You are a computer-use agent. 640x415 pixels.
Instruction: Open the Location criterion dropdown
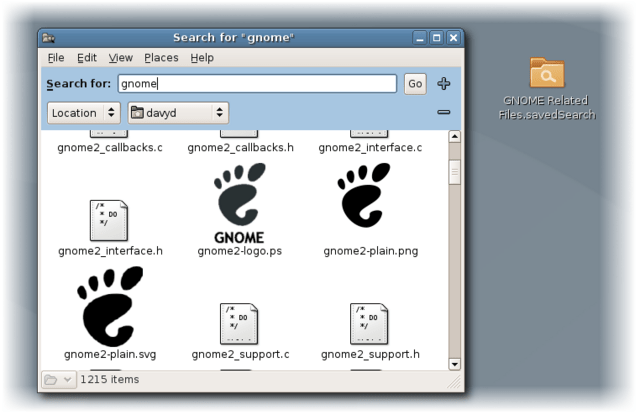tap(84, 113)
